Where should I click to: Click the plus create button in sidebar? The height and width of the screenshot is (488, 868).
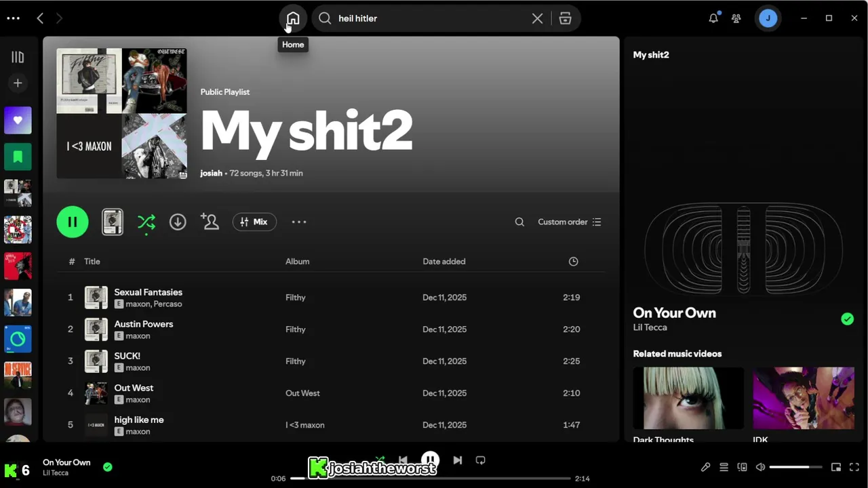pyautogui.click(x=18, y=83)
